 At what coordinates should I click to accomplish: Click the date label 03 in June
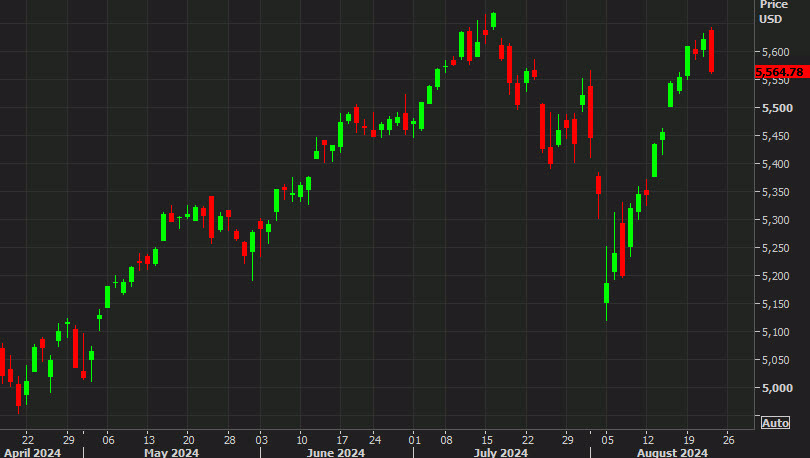(262, 440)
